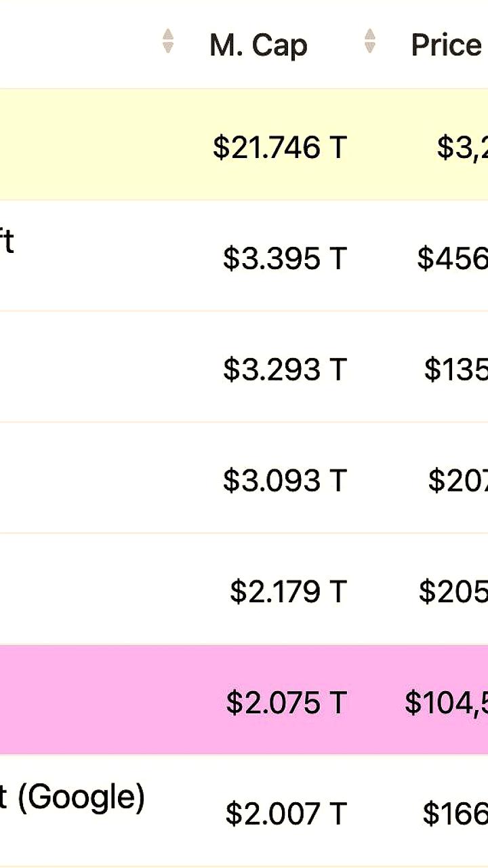The image size is (488, 868).
Task: Select the $3.395 T market cap cell
Action: pyautogui.click(x=285, y=258)
